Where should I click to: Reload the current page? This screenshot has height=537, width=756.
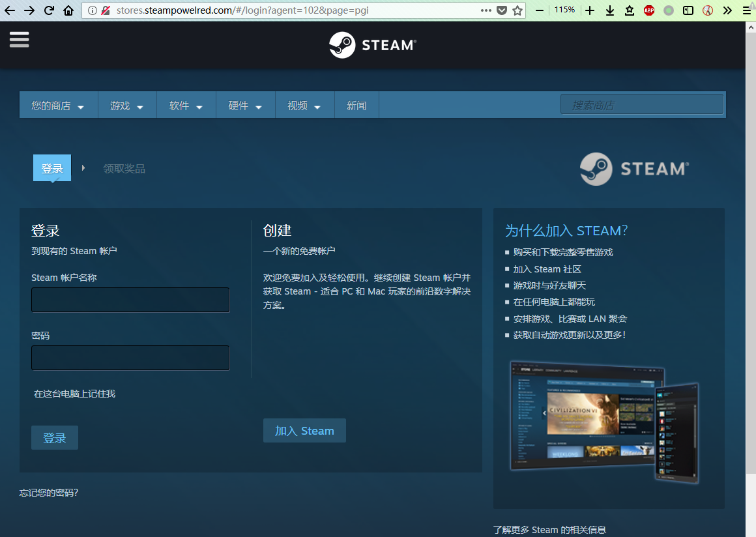pyautogui.click(x=49, y=10)
